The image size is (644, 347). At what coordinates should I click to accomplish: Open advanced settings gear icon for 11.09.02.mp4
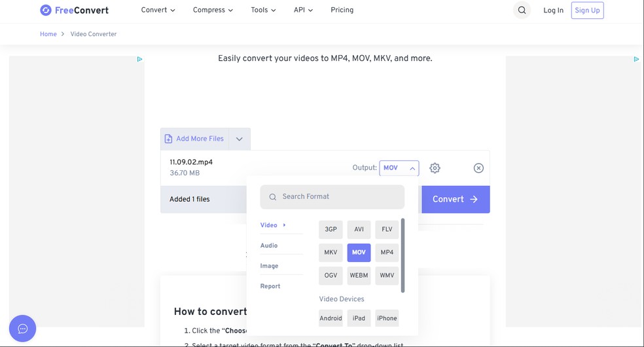click(x=435, y=168)
